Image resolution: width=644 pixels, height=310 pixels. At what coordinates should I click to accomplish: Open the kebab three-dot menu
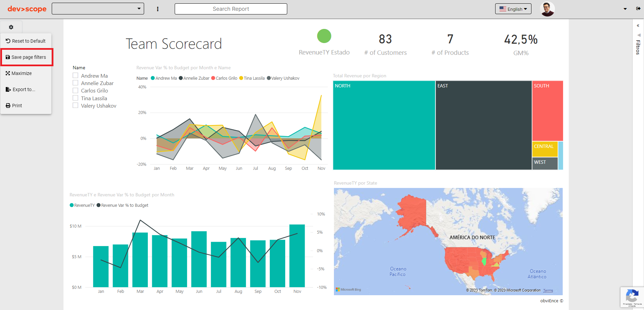(158, 9)
